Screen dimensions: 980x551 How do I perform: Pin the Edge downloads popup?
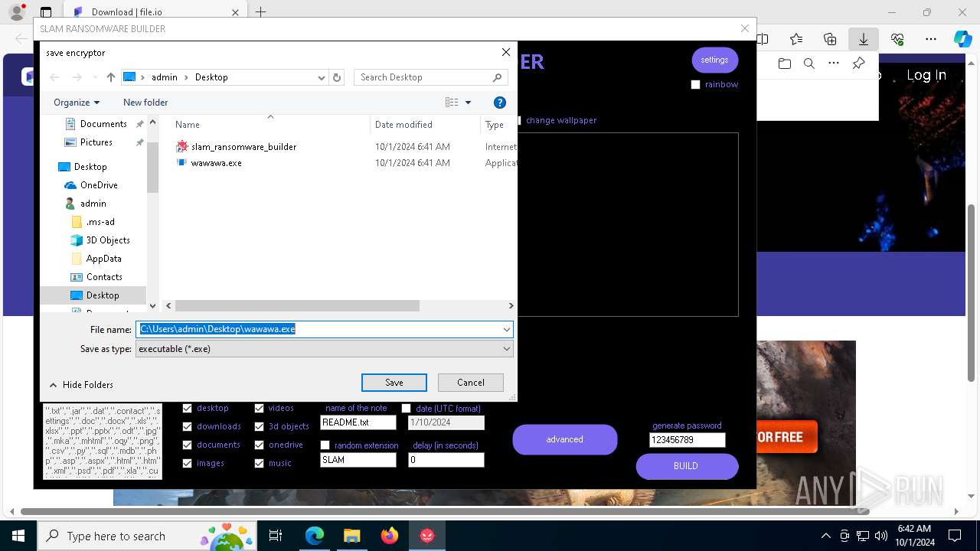(859, 64)
